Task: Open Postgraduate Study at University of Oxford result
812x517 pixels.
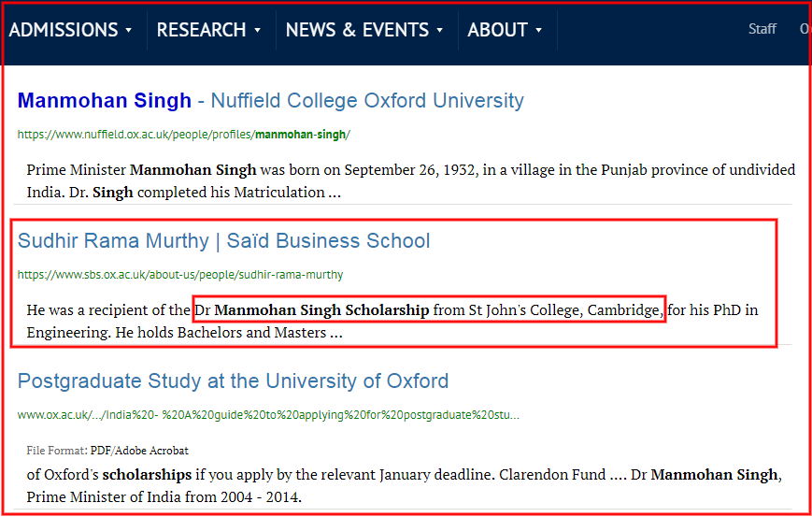Action: click(x=233, y=381)
